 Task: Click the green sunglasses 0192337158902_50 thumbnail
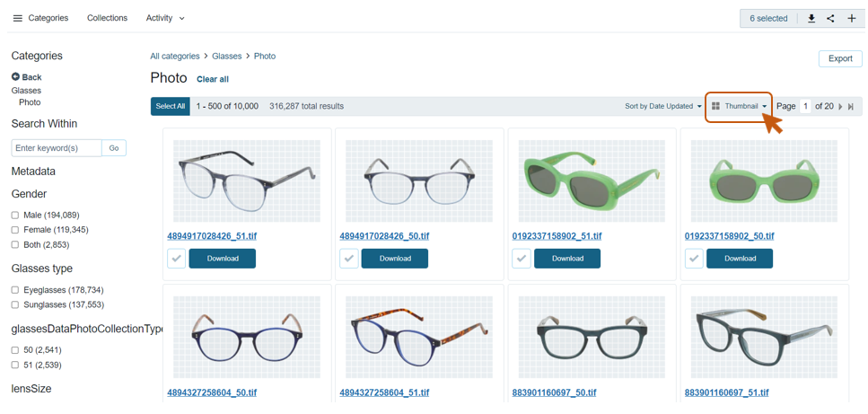(x=764, y=181)
